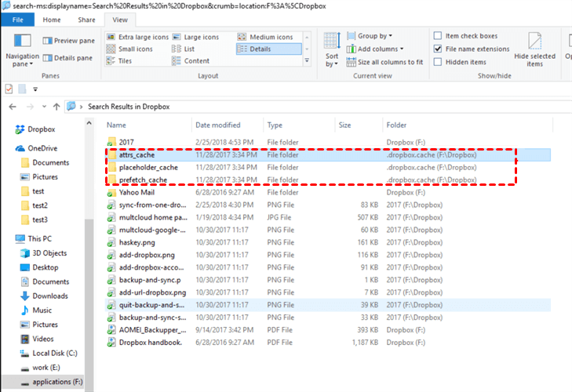Switch layout to List view

point(184,49)
